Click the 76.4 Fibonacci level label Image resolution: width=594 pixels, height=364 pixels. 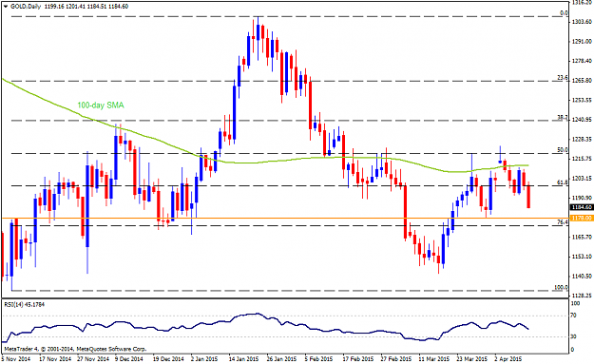tap(563, 222)
